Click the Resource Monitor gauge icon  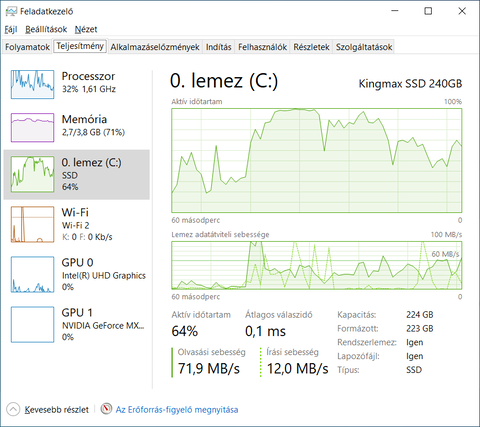[106, 409]
